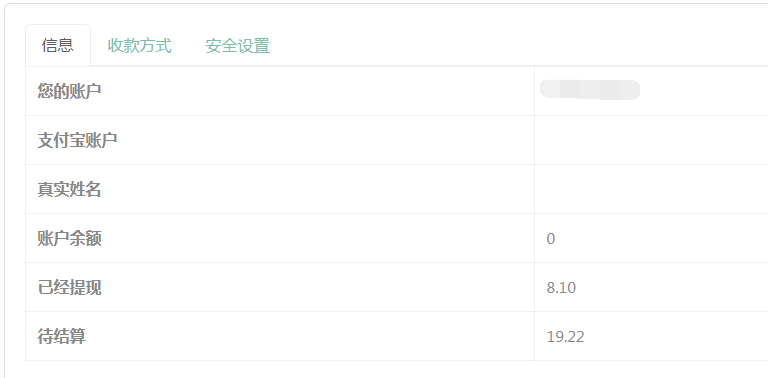Viewport: 768px width, 378px height.
Task: Select the pending settlement value 19.22
Action: tap(565, 337)
